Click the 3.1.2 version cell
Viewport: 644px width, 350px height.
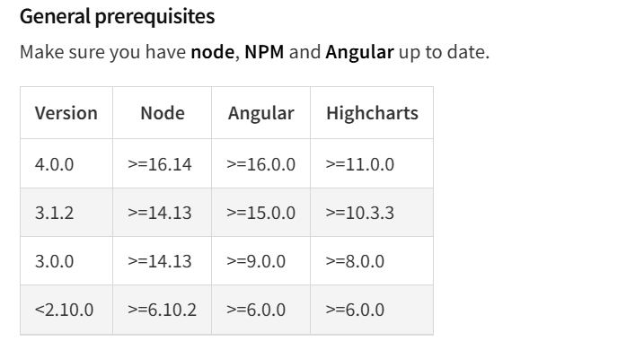(66, 213)
